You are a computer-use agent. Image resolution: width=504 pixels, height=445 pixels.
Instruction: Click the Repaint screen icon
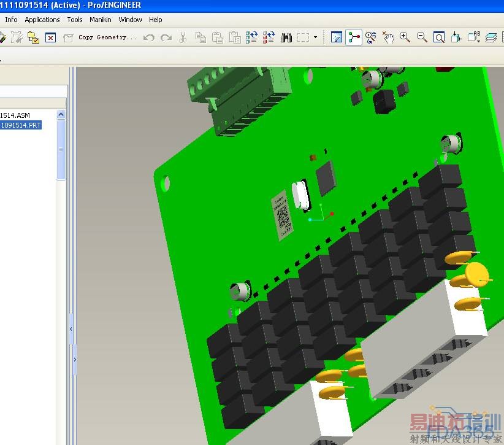tap(337, 37)
